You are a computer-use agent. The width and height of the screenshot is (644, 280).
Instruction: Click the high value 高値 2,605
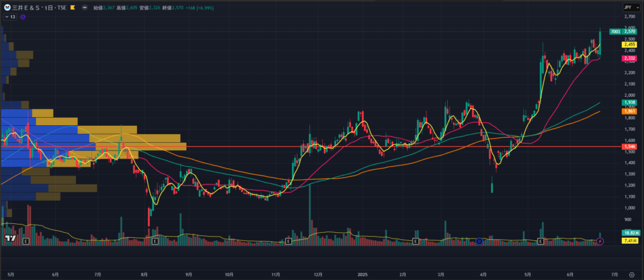point(127,8)
